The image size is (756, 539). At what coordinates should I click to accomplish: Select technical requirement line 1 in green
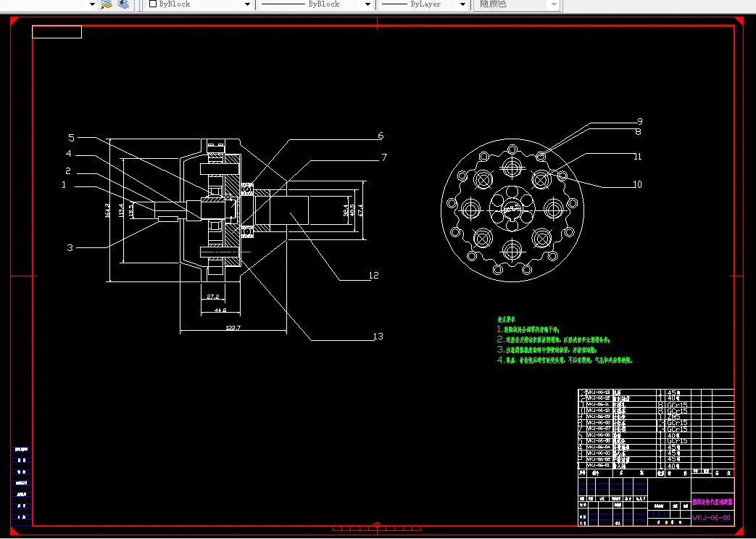(528, 329)
